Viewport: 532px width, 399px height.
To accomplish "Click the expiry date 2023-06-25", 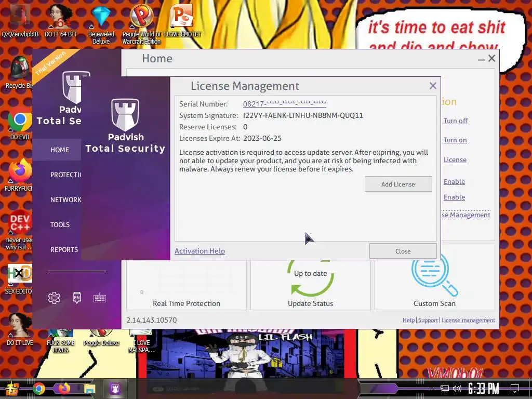I will (262, 138).
